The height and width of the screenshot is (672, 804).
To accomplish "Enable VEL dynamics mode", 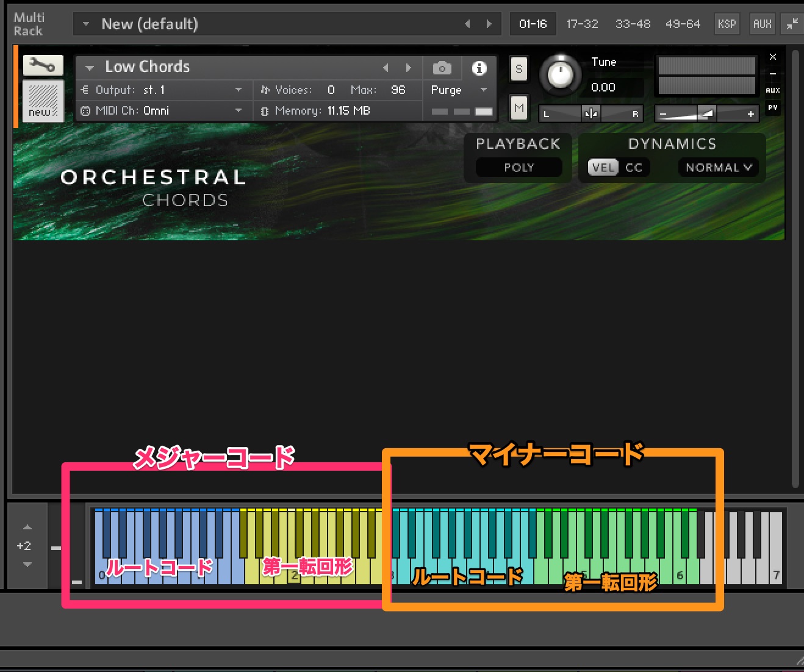I will pos(603,167).
